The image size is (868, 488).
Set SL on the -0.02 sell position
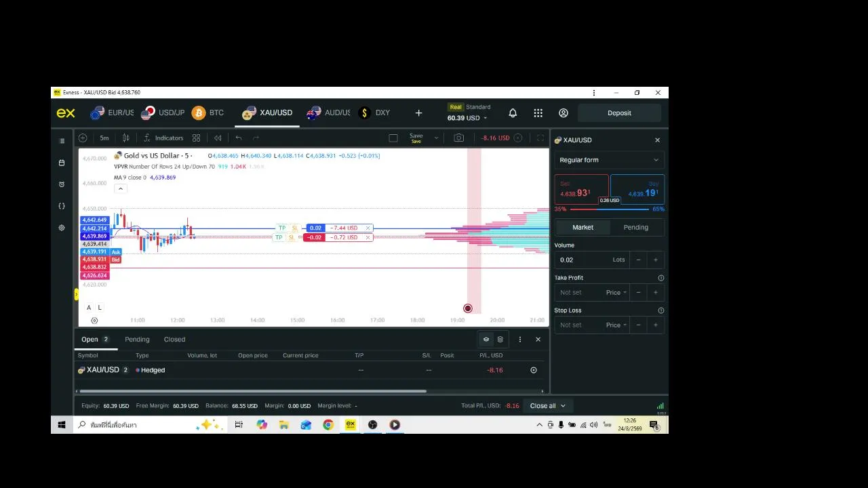[x=292, y=237]
